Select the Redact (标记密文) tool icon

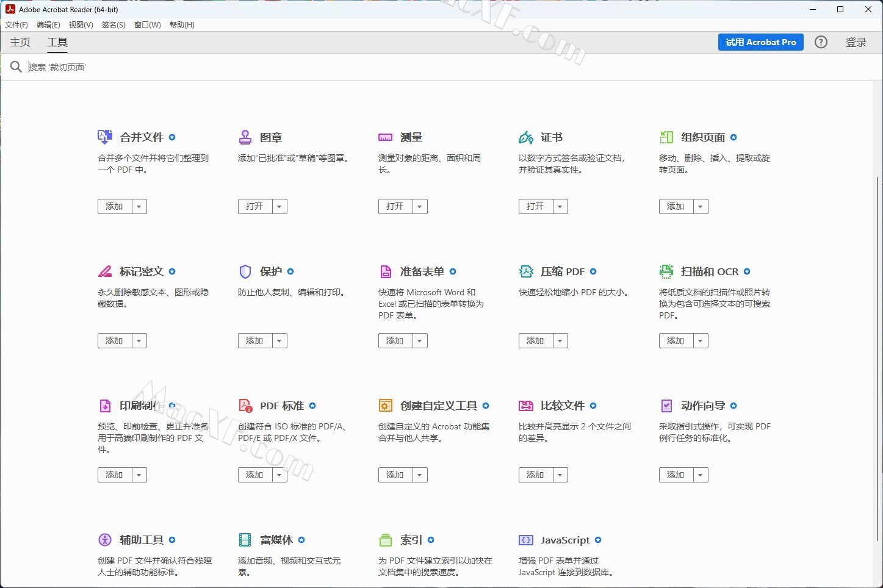point(105,271)
